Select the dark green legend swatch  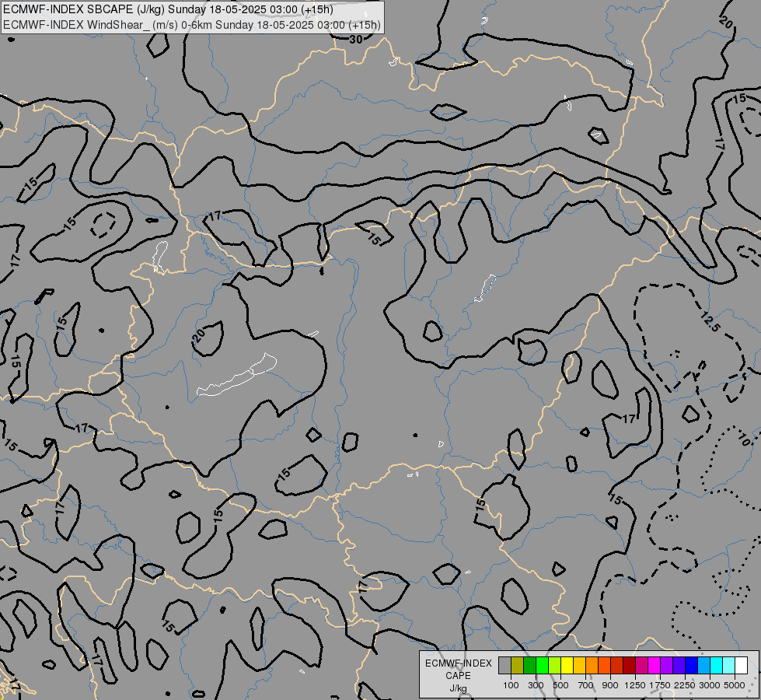(x=529, y=665)
